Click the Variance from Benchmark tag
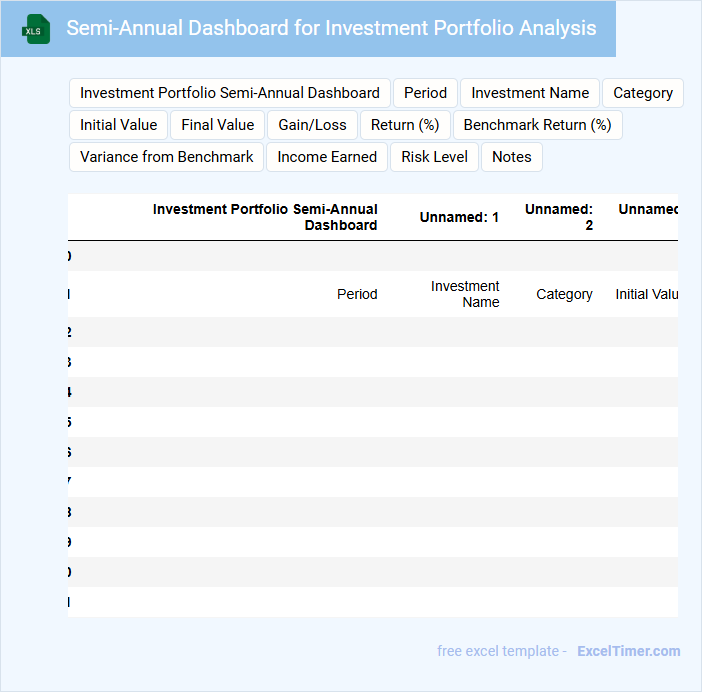Screen dimensions: 702x692 167,157
